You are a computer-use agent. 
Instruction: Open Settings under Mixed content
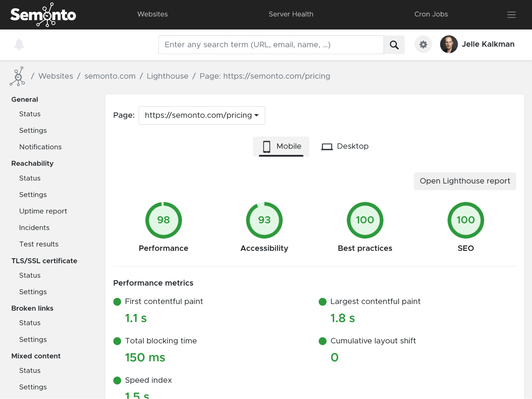point(33,387)
